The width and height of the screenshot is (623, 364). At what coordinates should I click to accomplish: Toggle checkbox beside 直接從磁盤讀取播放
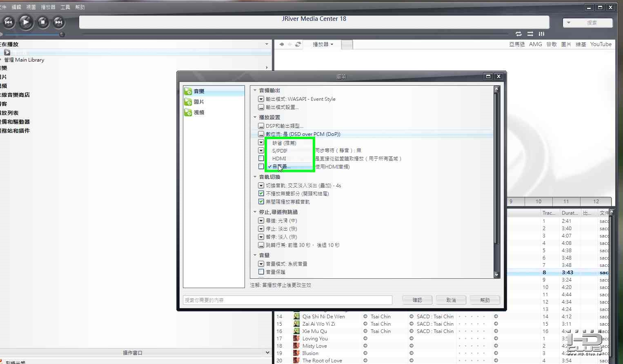[261, 158]
